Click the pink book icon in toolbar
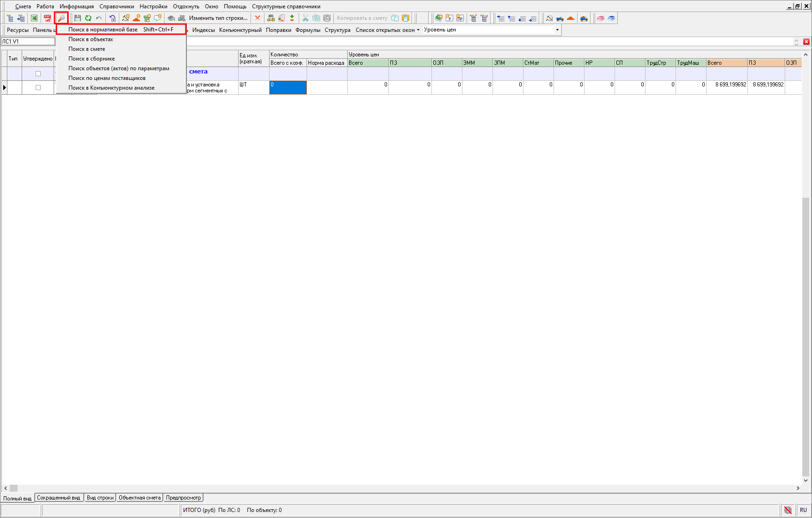Viewport: 812px width, 518px height. coord(601,18)
